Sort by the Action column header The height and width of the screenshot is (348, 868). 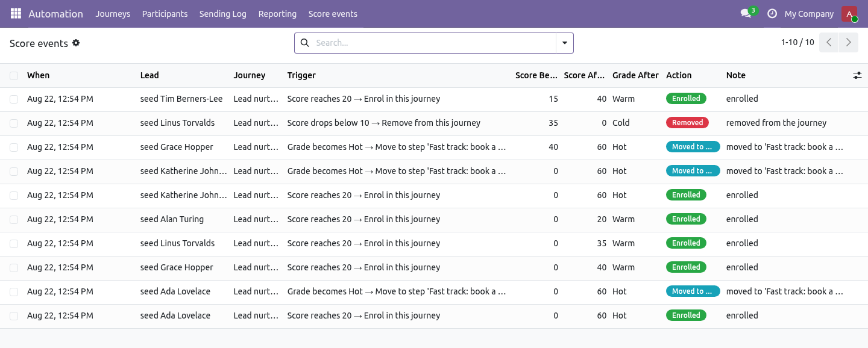pos(679,75)
